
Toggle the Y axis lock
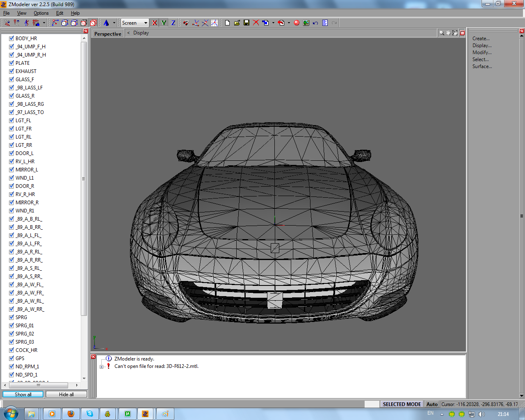point(164,23)
